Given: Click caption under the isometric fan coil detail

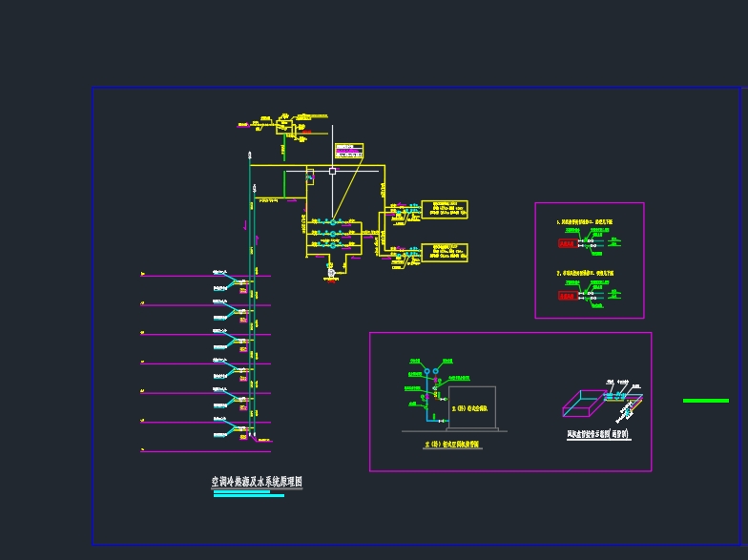Looking at the screenshot, I should tap(599, 434).
